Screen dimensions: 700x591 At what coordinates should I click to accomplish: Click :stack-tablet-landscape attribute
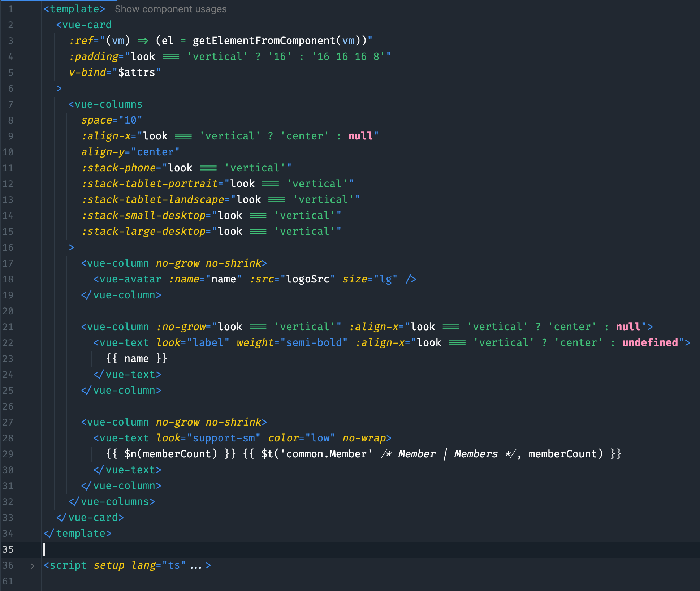(152, 200)
